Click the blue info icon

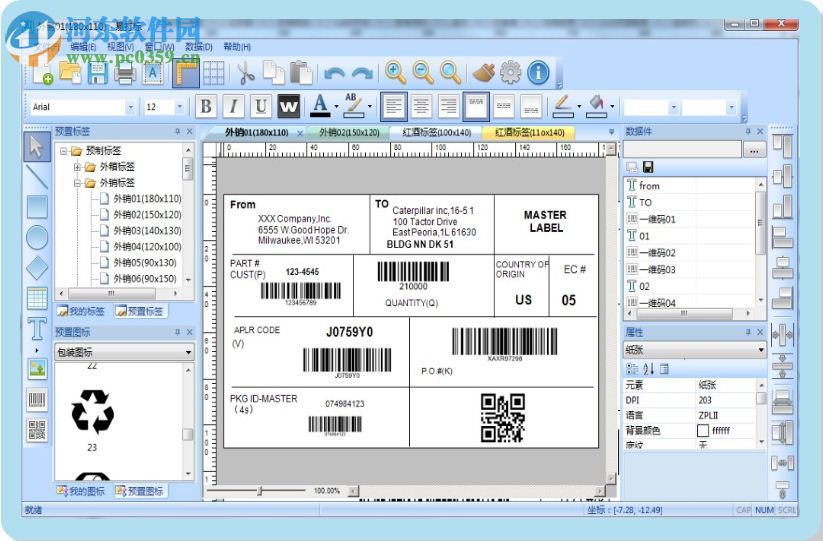[x=539, y=72]
